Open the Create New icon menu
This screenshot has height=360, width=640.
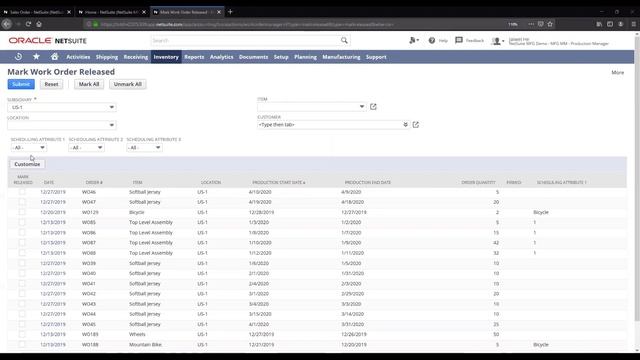[413, 40]
